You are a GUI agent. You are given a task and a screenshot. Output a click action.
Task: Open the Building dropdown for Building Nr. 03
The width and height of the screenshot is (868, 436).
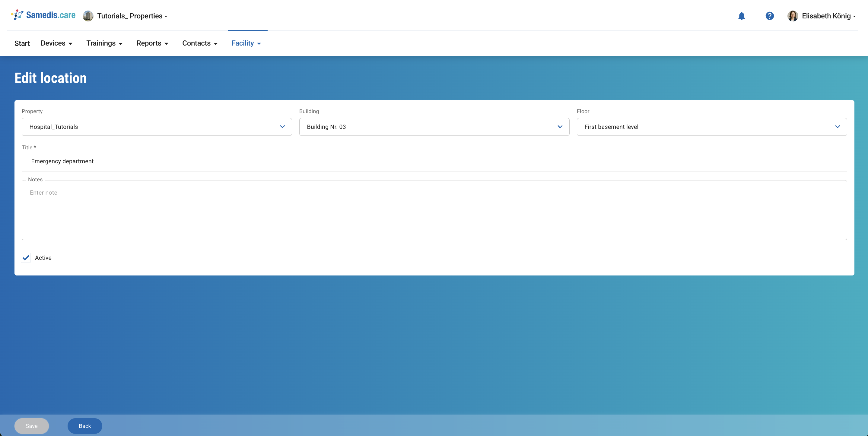(560, 127)
